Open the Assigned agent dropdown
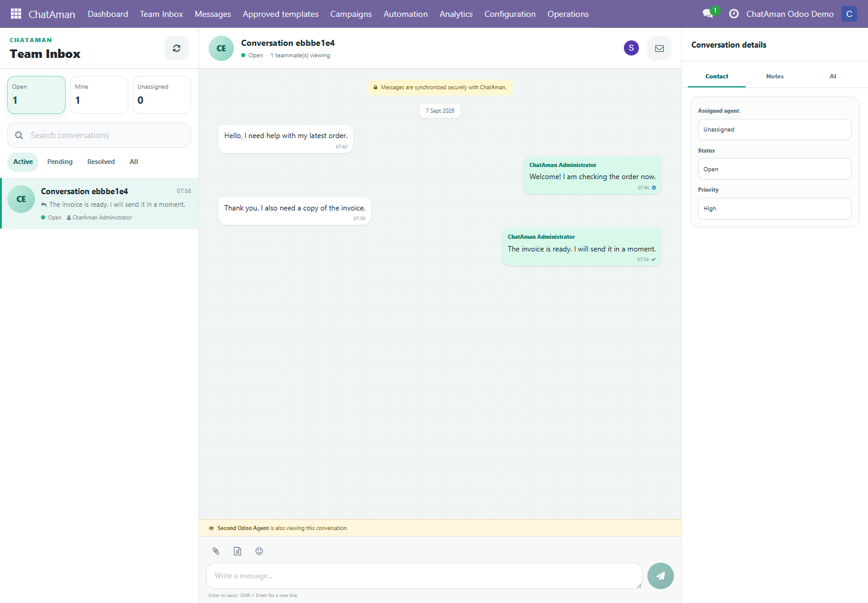This screenshot has height=603, width=868. tap(775, 130)
